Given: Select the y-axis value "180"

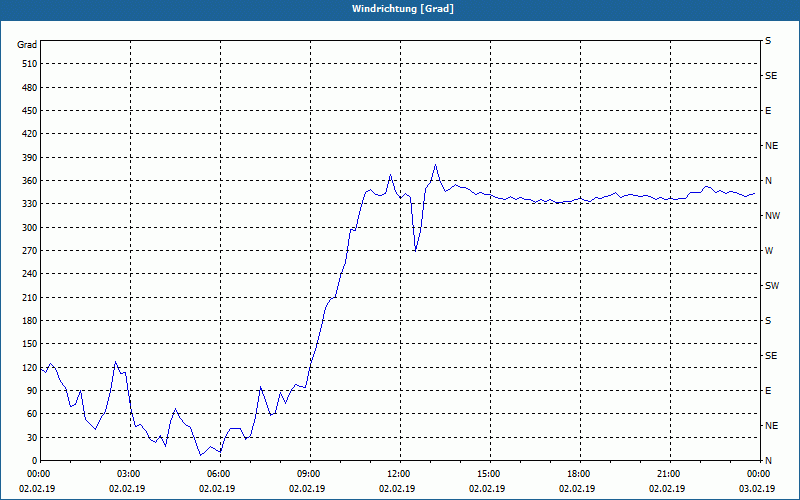Looking at the screenshot, I should (30, 320).
